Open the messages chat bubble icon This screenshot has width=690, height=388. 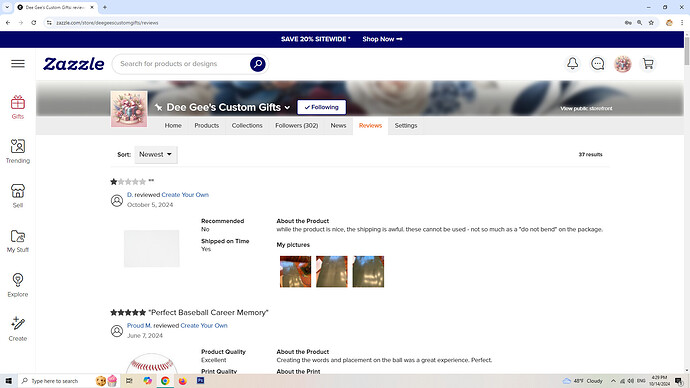[598, 64]
